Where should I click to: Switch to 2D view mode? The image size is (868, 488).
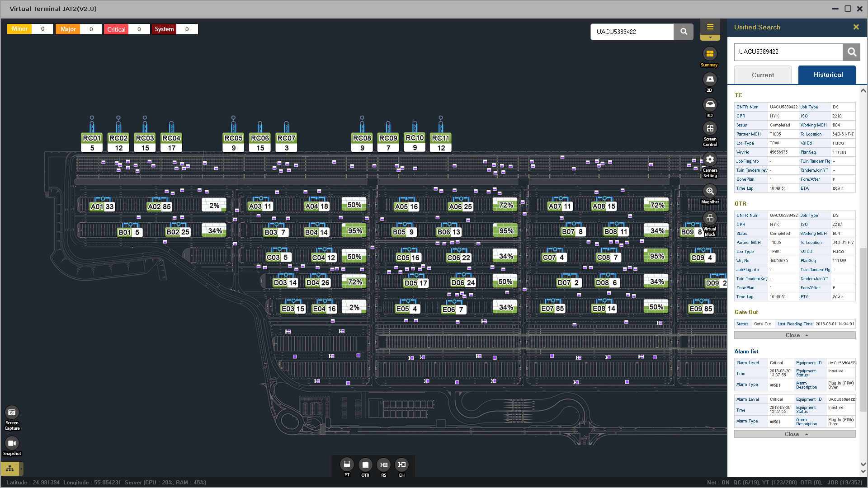coord(710,80)
